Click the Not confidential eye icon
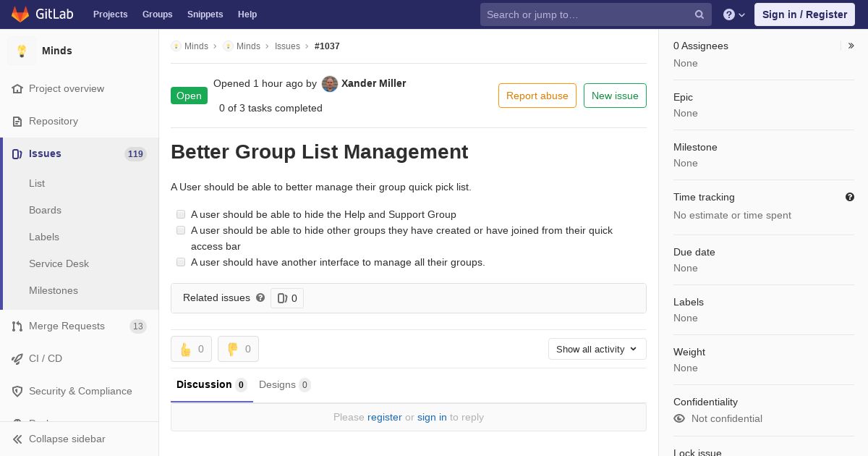The width and height of the screenshot is (868, 456). pos(679,418)
